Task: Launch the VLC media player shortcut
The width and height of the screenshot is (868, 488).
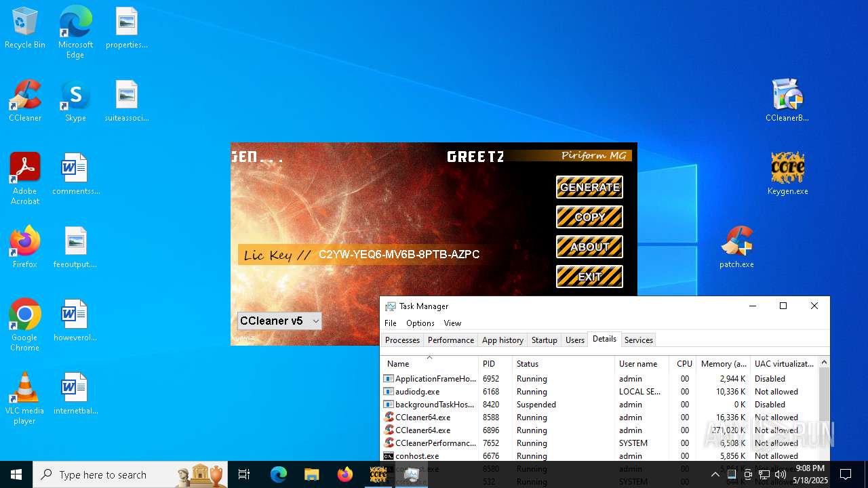Action: pyautogui.click(x=25, y=399)
